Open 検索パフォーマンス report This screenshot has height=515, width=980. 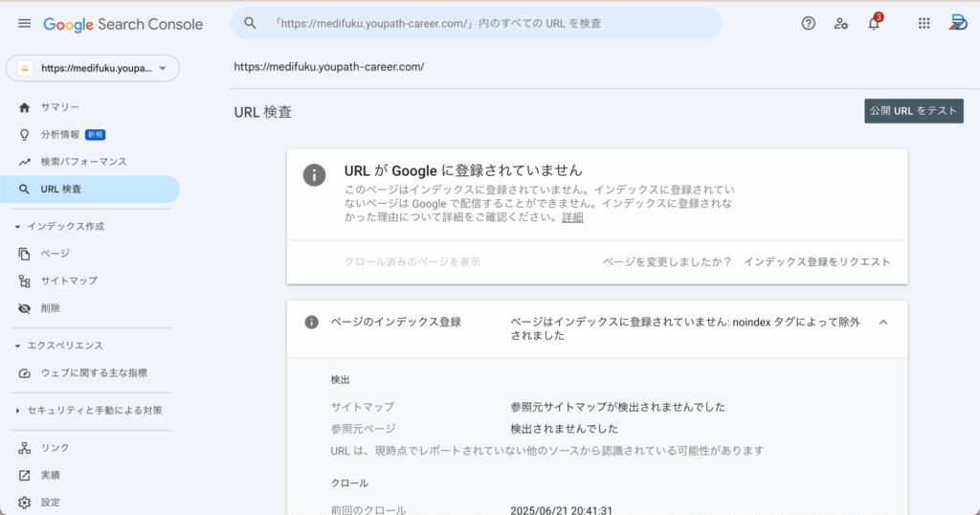(x=90, y=162)
